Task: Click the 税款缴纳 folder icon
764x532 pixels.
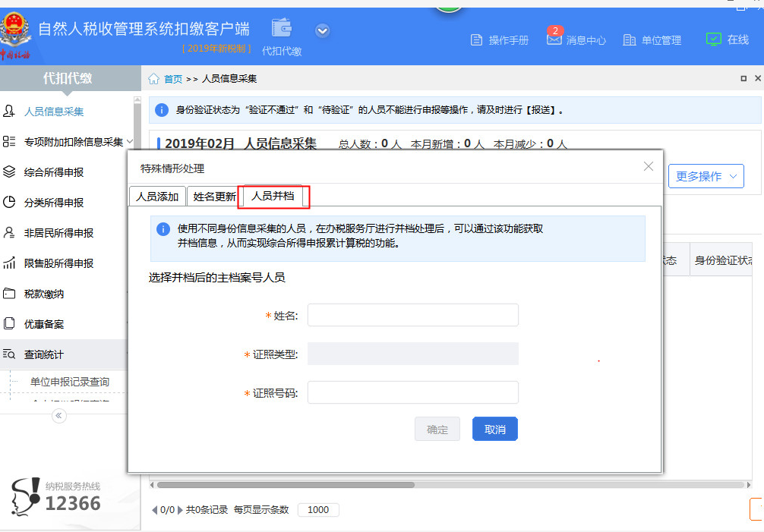Action: pyautogui.click(x=9, y=294)
